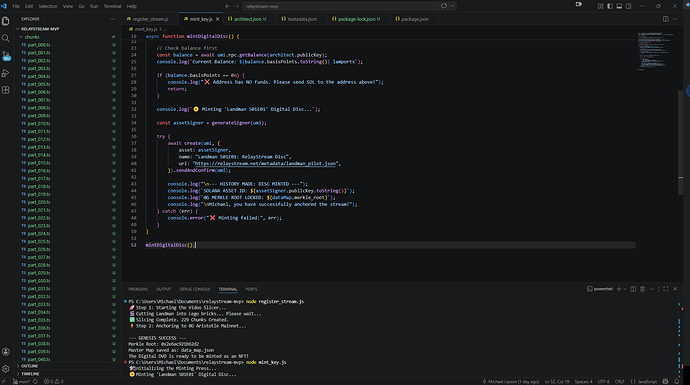
Task: Open the Selection menu
Action: click(x=48, y=6)
